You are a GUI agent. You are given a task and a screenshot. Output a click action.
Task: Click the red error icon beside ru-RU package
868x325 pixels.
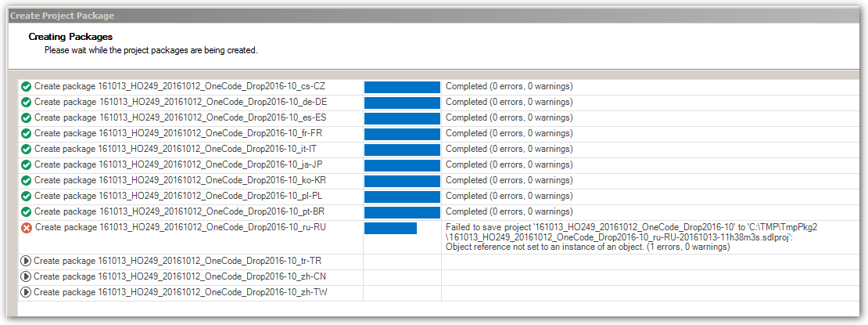pyautogui.click(x=27, y=228)
